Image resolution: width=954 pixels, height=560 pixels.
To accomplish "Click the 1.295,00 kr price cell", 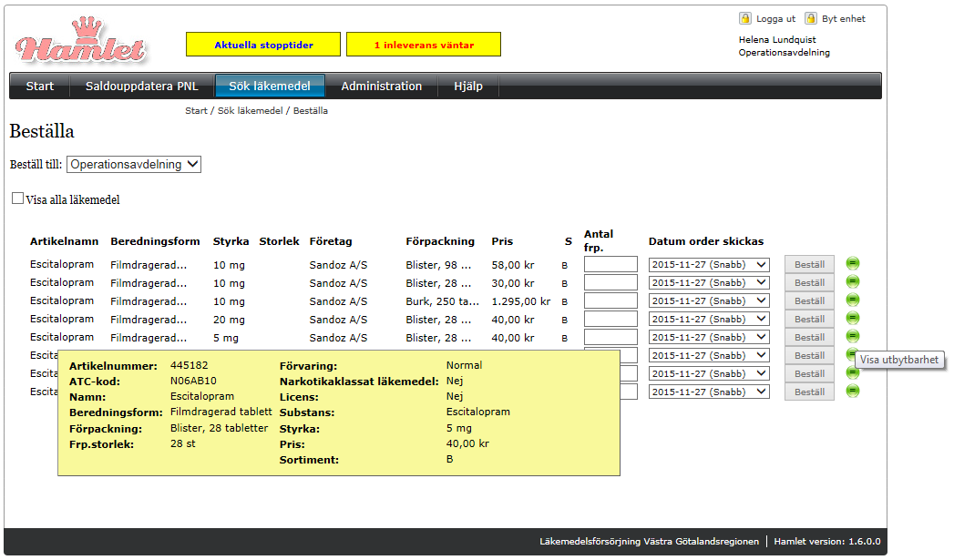I will click(521, 301).
